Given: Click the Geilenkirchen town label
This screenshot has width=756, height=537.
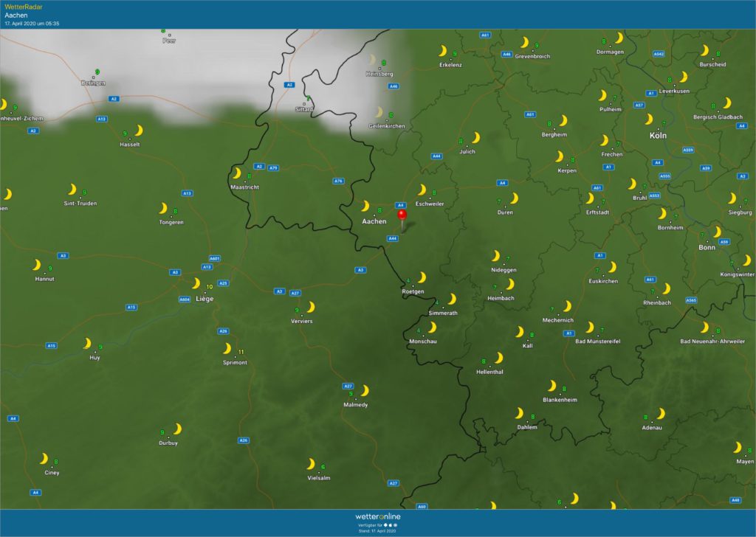Looking at the screenshot, I should click(x=387, y=126).
